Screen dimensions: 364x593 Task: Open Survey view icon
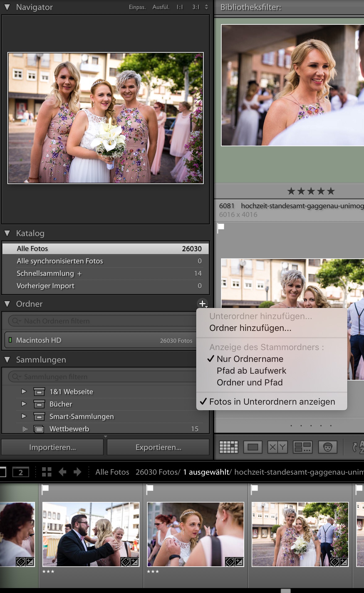(302, 447)
